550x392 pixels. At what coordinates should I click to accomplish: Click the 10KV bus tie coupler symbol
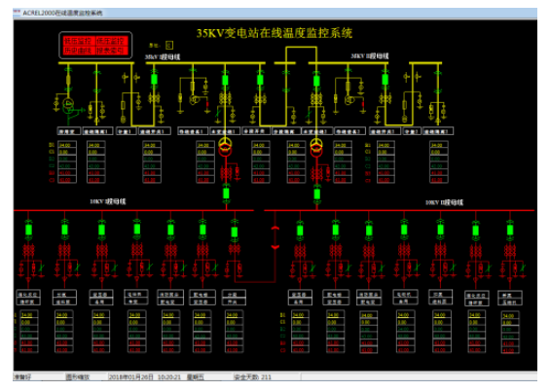pyautogui.click(x=275, y=237)
